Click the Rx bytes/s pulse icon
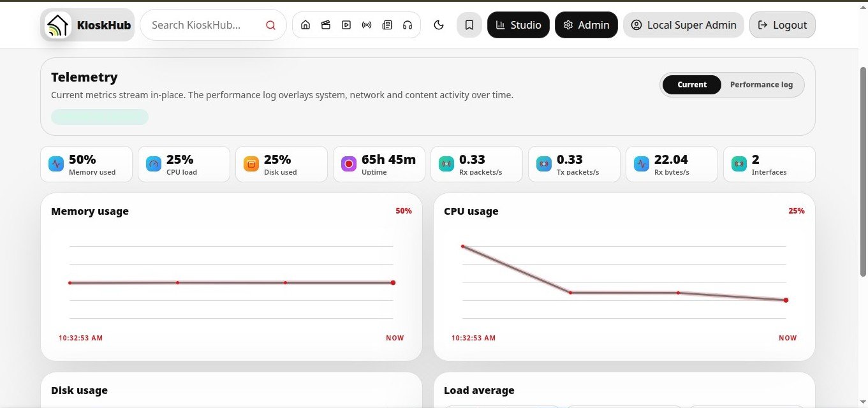 pyautogui.click(x=642, y=164)
